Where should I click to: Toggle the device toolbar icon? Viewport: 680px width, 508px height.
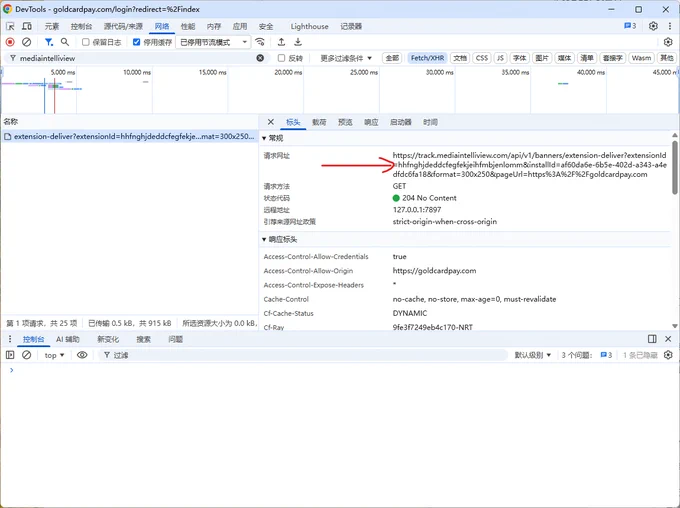(x=27, y=26)
